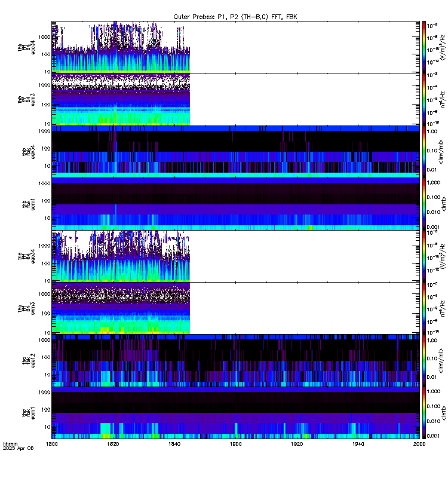
Task: Select the 2000 time tick label
Action: pyautogui.click(x=420, y=444)
